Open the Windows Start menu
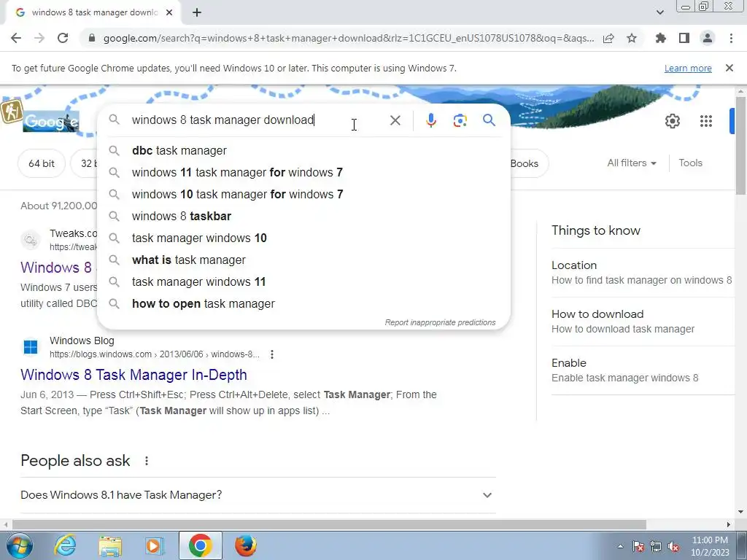Image resolution: width=747 pixels, height=560 pixels. (x=19, y=545)
